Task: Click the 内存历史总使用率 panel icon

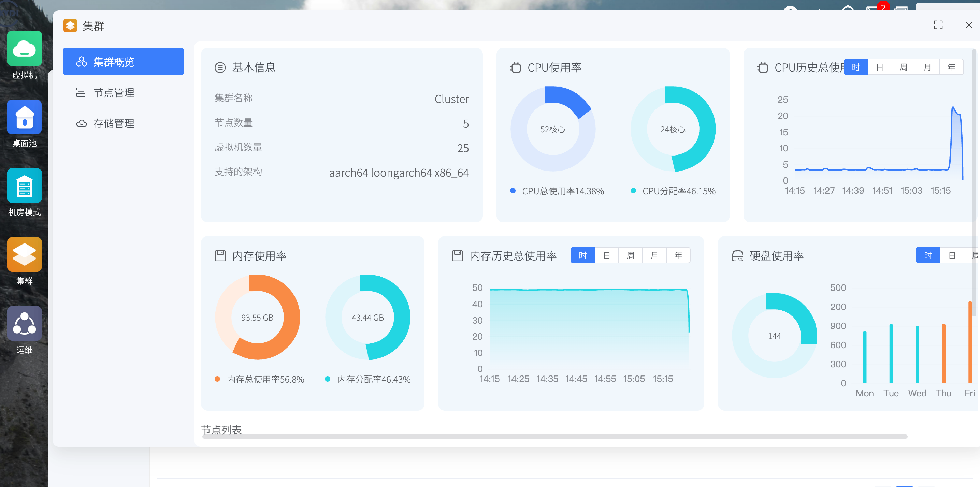Action: click(457, 256)
